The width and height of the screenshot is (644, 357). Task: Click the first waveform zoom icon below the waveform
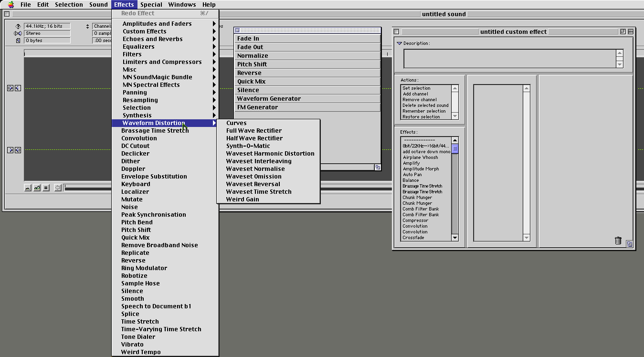pyautogui.click(x=28, y=188)
